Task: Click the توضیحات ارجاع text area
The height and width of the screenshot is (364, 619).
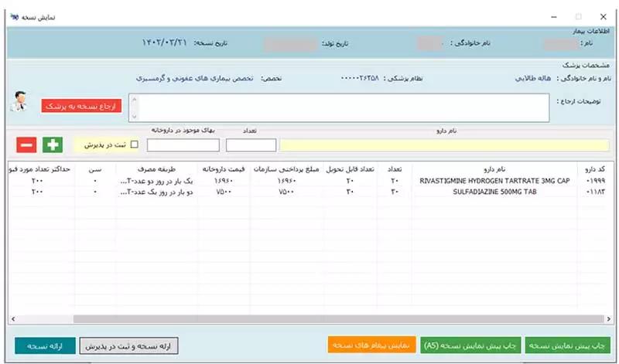Action: [339, 107]
